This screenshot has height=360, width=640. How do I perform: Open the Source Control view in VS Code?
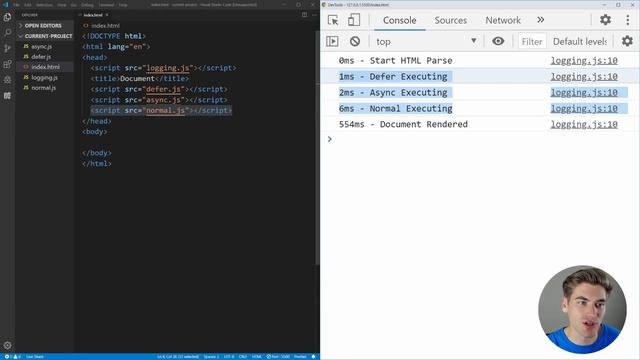tap(7, 48)
